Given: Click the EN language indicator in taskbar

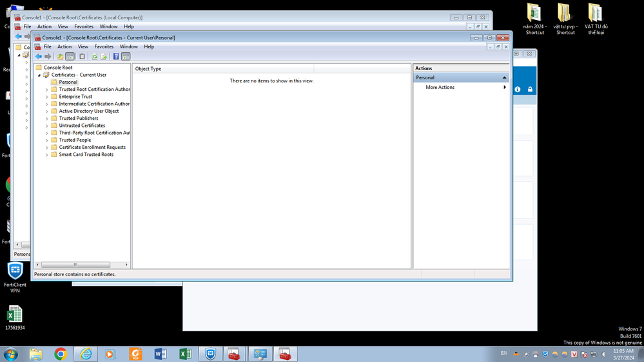Looking at the screenshot, I should click(x=503, y=354).
